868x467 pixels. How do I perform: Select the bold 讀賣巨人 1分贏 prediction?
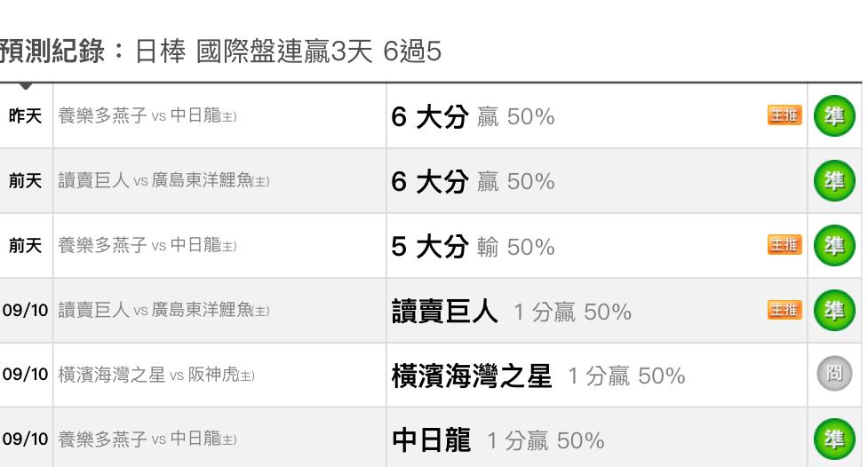[512, 311]
